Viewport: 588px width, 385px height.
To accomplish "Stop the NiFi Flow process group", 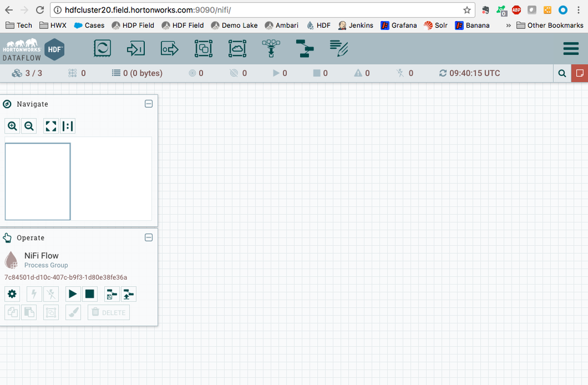I will (x=89, y=294).
